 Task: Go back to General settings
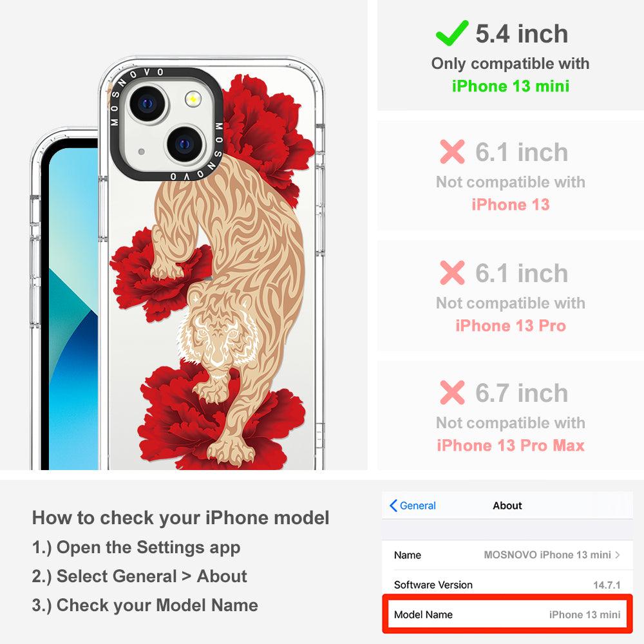pyautogui.click(x=413, y=506)
